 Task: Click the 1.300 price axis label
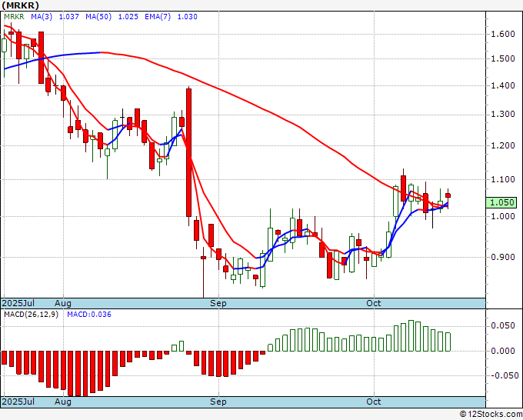tap(503, 114)
